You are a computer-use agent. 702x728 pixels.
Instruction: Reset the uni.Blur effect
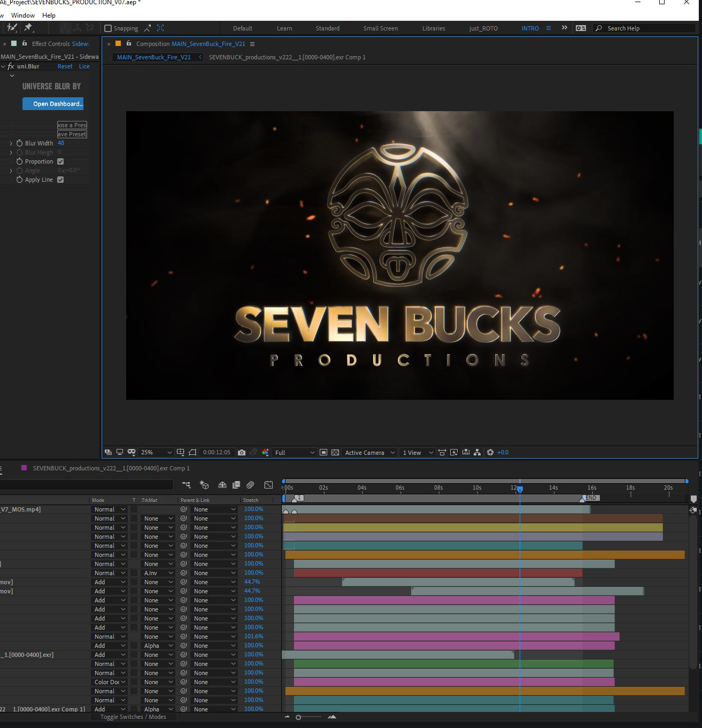(x=65, y=66)
